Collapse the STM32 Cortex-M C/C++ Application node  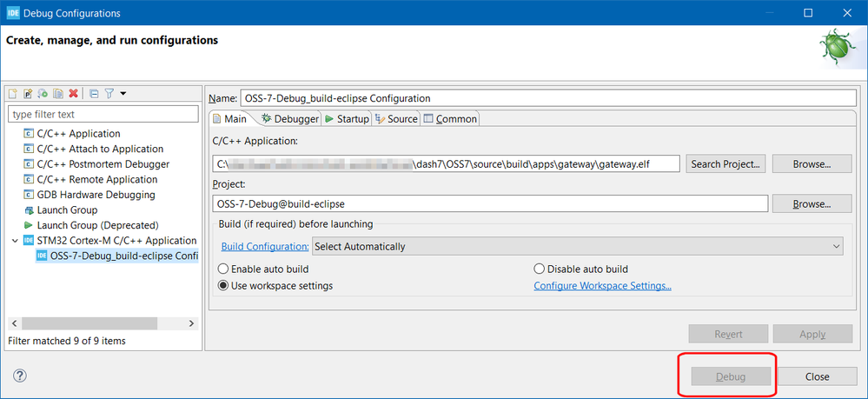15,241
